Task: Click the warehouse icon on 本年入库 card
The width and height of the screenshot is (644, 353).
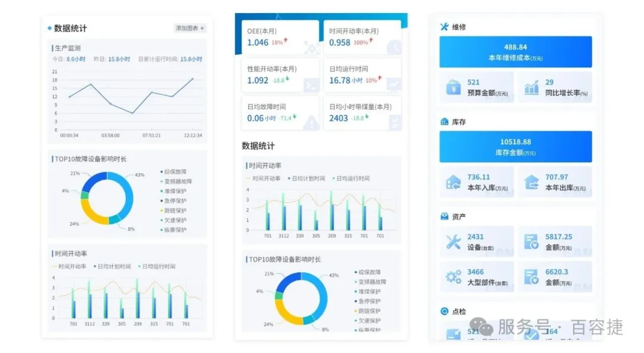Action: (454, 183)
